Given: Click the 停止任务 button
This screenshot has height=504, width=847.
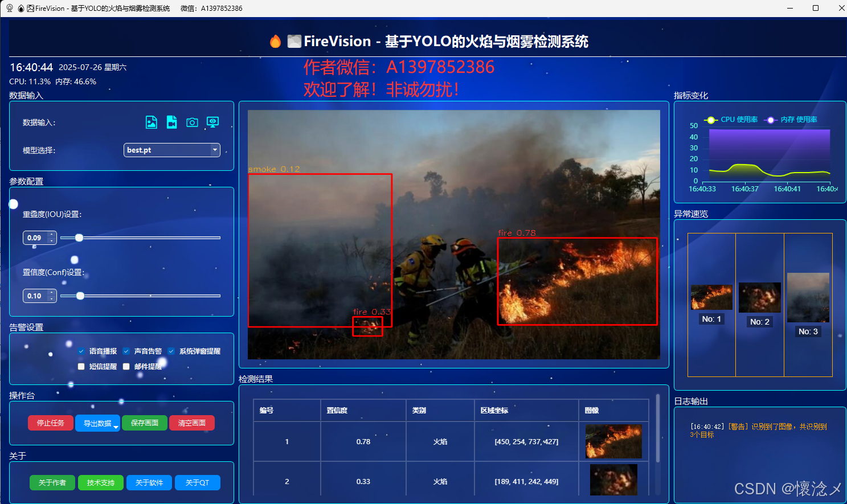Looking at the screenshot, I should 51,423.
